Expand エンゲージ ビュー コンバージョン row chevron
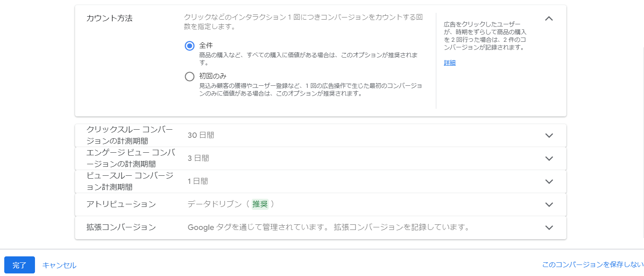 549,158
